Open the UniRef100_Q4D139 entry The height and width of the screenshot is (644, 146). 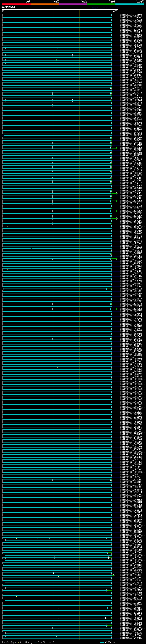pos(131,366)
